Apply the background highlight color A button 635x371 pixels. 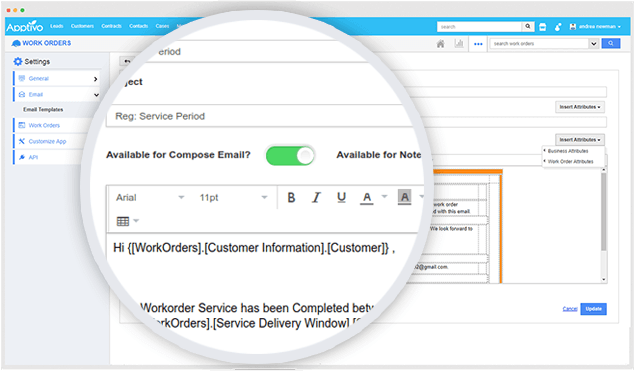coord(404,197)
